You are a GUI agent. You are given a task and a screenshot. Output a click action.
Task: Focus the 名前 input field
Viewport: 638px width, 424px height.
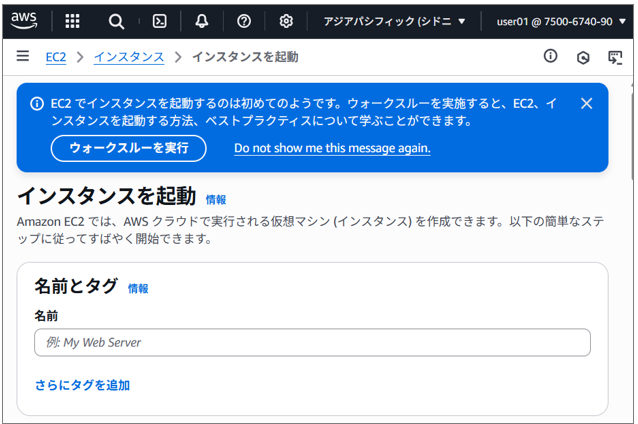312,343
